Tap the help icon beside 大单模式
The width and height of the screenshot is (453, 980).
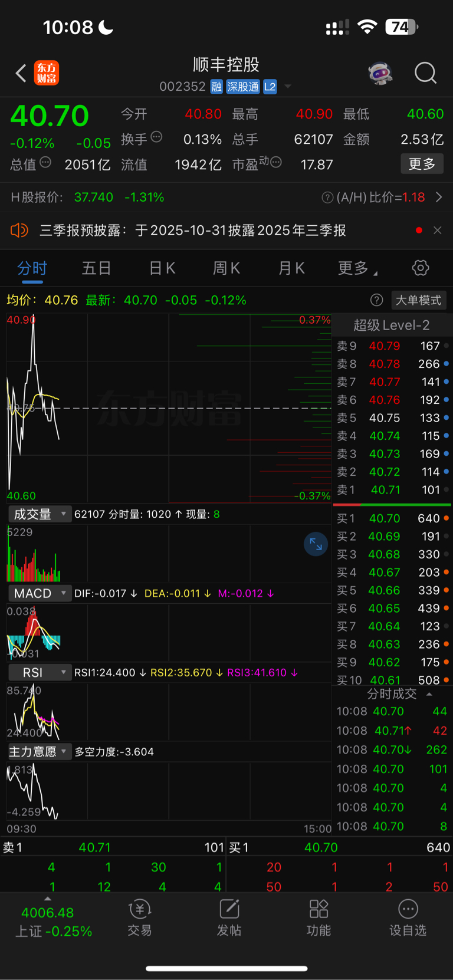[377, 300]
